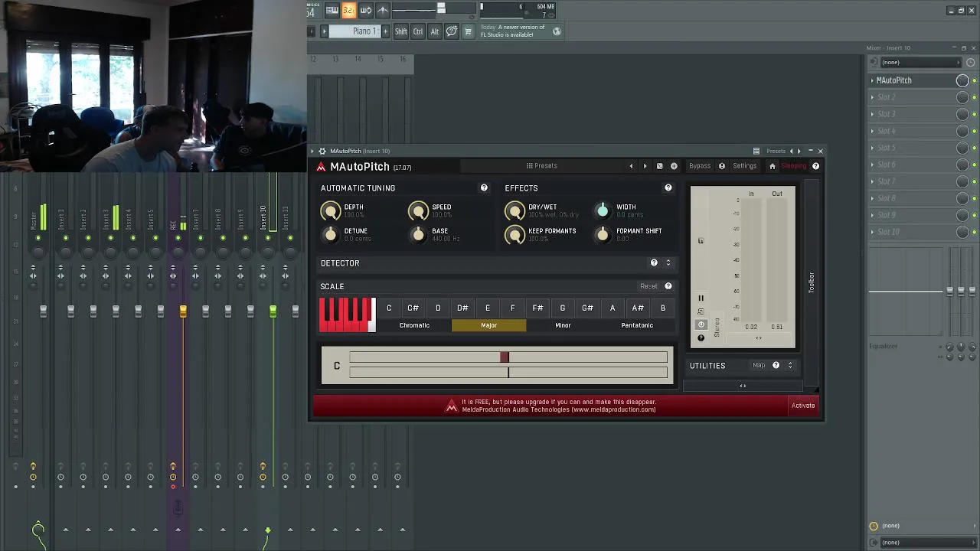The height and width of the screenshot is (551, 980).
Task: Open the Presets menu in MAutoPitch header
Action: [x=541, y=166]
